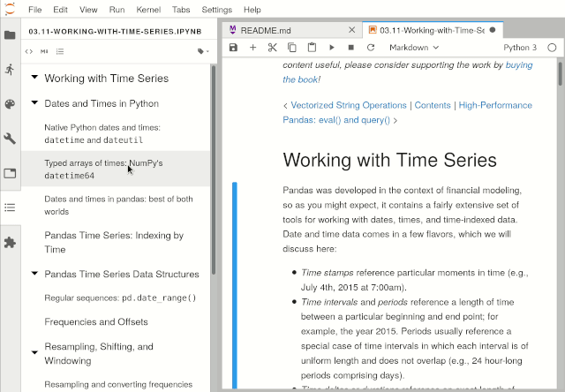
Task: Restart the kernel refresh icon
Action: click(x=371, y=48)
